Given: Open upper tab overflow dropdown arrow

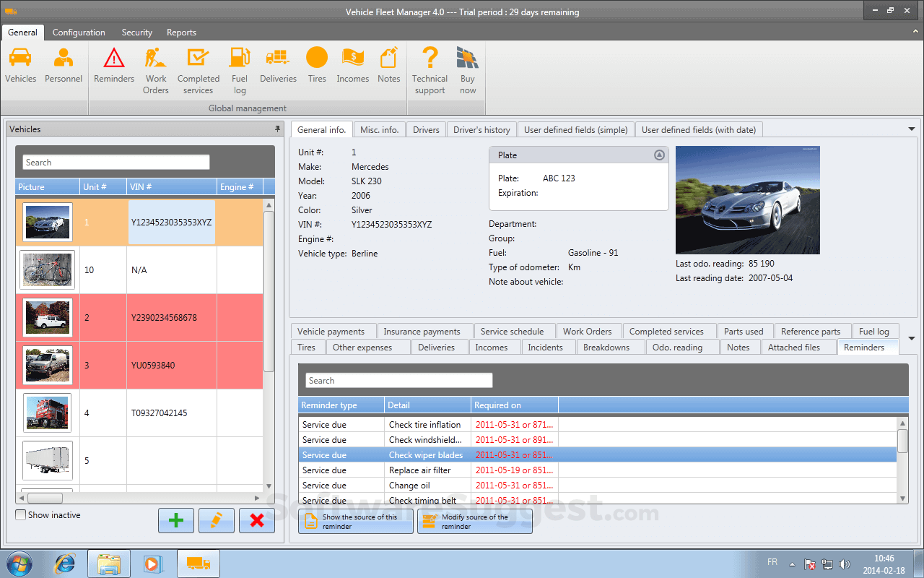Looking at the screenshot, I should point(911,129).
